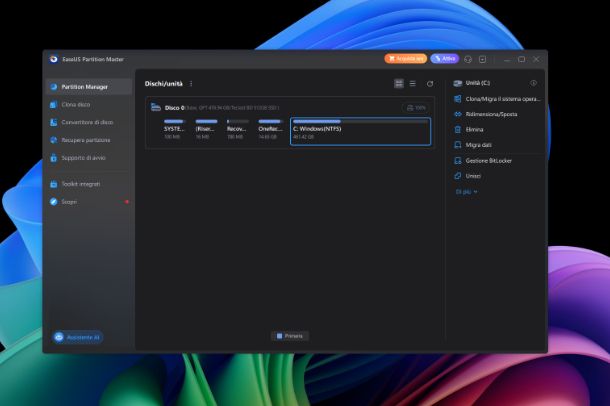Click the title bar icon next to the headset
This screenshot has width=610, height=406.
(482, 59)
